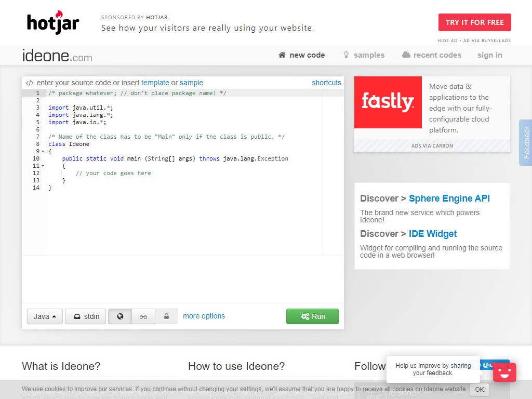The width and height of the screenshot is (532, 399).
Task: Click the ADS VIA CARBON link
Action: point(432,146)
